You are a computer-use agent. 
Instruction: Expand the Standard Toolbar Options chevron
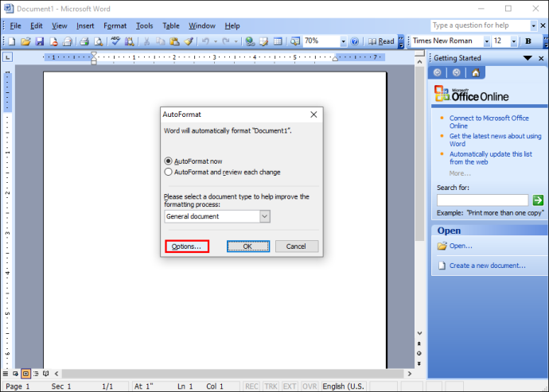click(401, 41)
